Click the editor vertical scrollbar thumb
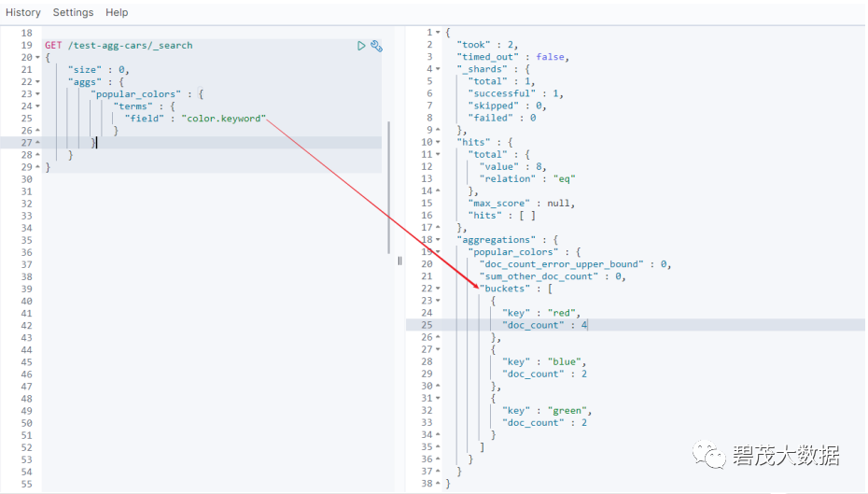The image size is (868, 494). pos(388,187)
